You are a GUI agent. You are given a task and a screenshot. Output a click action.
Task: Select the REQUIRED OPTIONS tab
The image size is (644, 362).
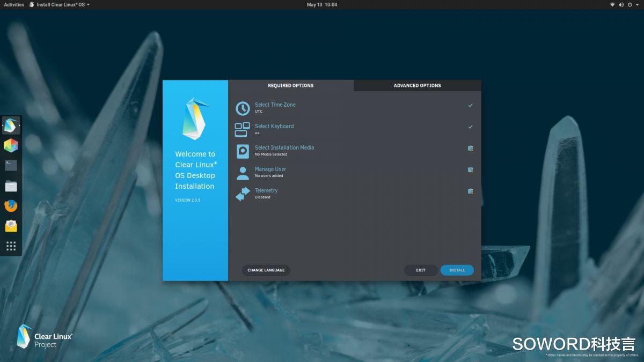pyautogui.click(x=291, y=85)
